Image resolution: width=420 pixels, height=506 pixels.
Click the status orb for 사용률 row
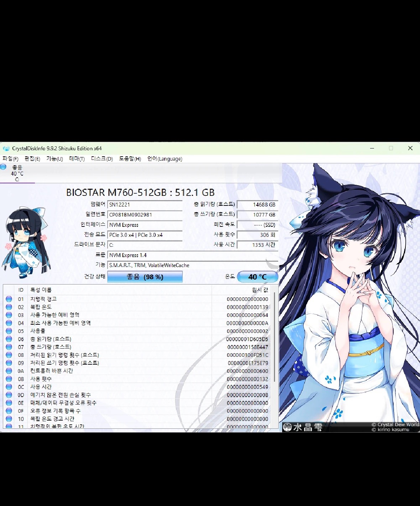coord(9,331)
